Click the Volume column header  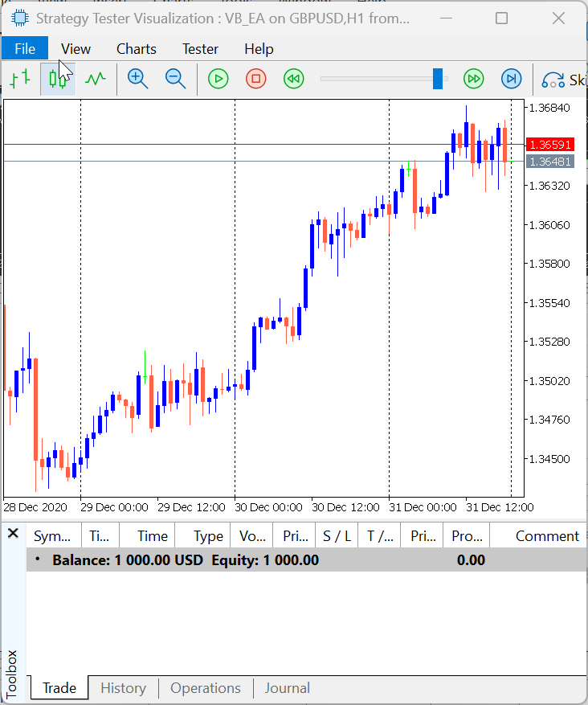click(251, 536)
